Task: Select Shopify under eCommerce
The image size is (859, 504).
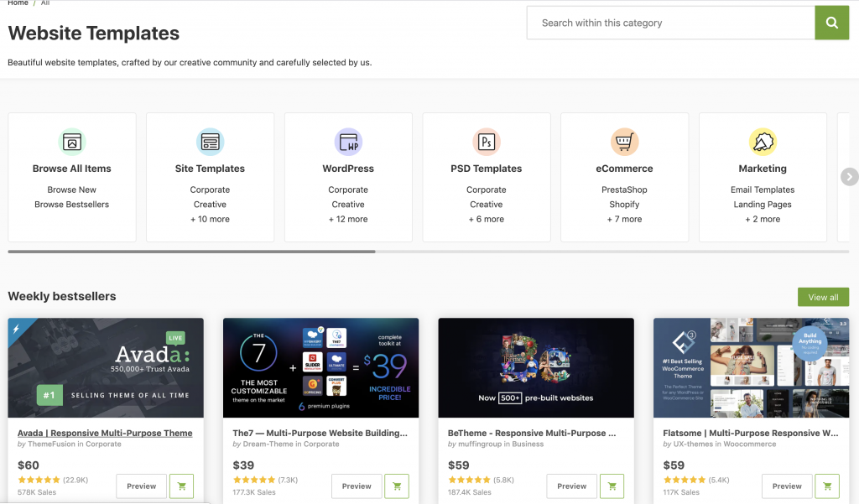Action: coord(624,205)
